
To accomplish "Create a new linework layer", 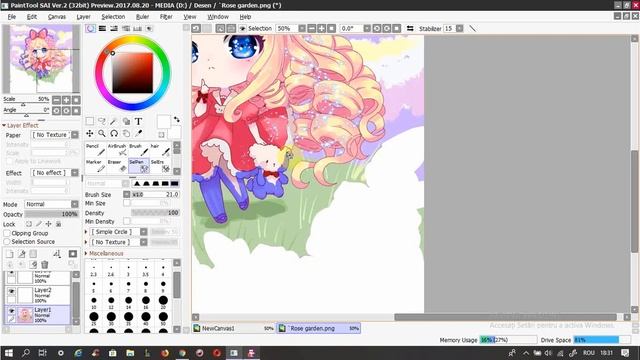I will click(x=22, y=254).
